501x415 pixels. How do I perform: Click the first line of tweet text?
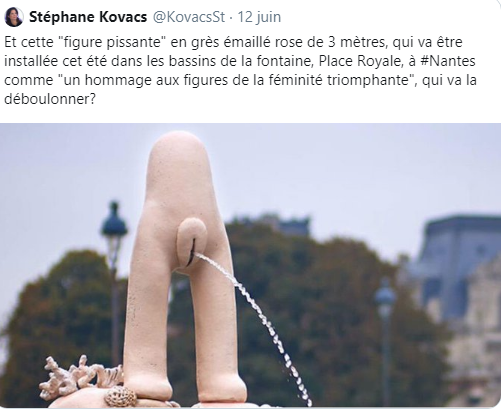tap(233, 42)
